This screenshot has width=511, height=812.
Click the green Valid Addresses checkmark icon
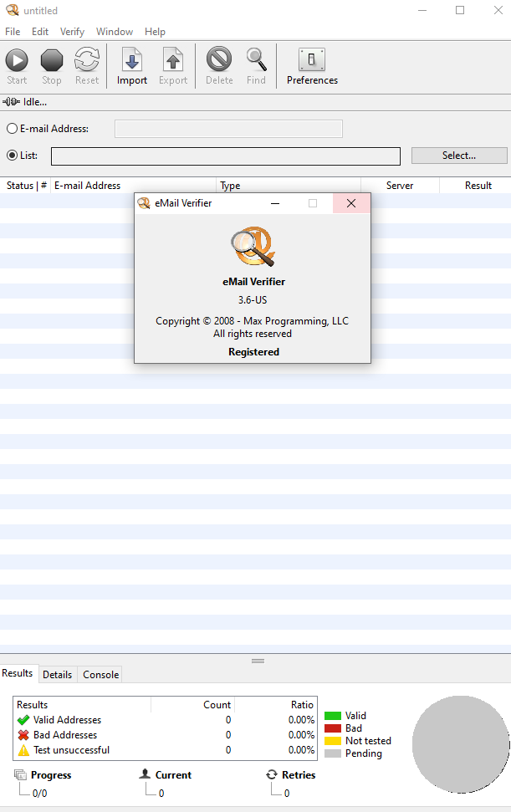pyautogui.click(x=23, y=720)
